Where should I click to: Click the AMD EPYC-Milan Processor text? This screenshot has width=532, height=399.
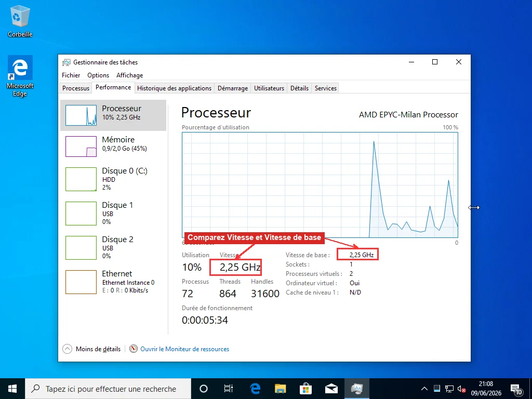click(408, 115)
